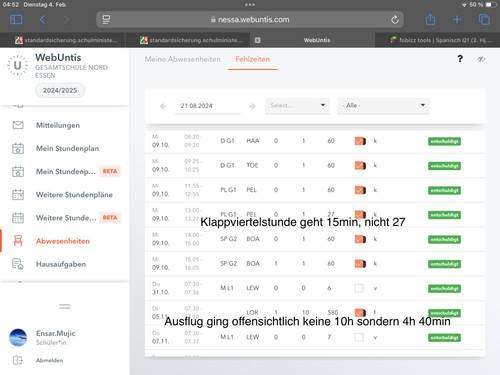This screenshot has height=375, width=500.
Task: Go back with Safari back arrow
Action: (42, 20)
